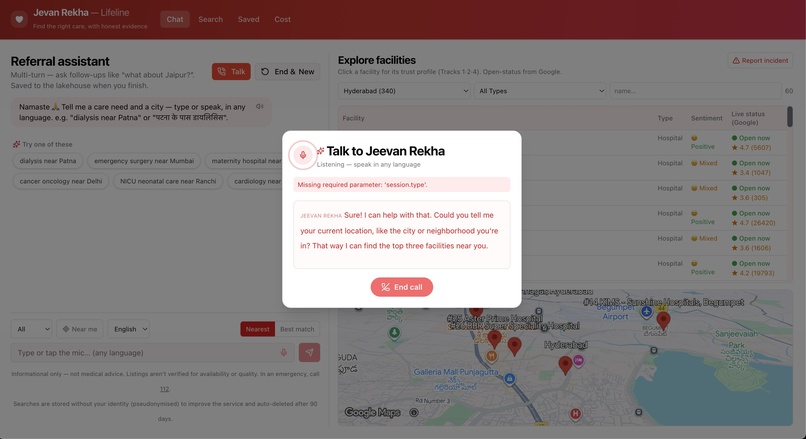806x439 pixels.
Task: Choose 'NICU neonatal care near Ranchi' chip
Action: pos(168,181)
